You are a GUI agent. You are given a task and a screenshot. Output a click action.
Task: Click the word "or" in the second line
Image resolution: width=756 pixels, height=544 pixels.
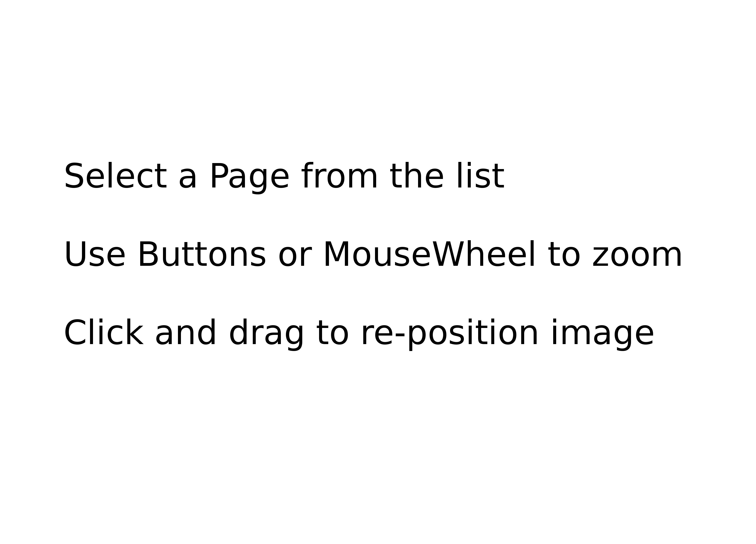click(295, 255)
